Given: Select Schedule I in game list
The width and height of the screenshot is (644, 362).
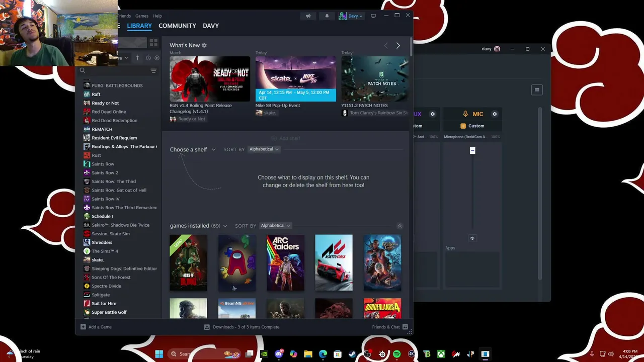Looking at the screenshot, I should 120,216.
